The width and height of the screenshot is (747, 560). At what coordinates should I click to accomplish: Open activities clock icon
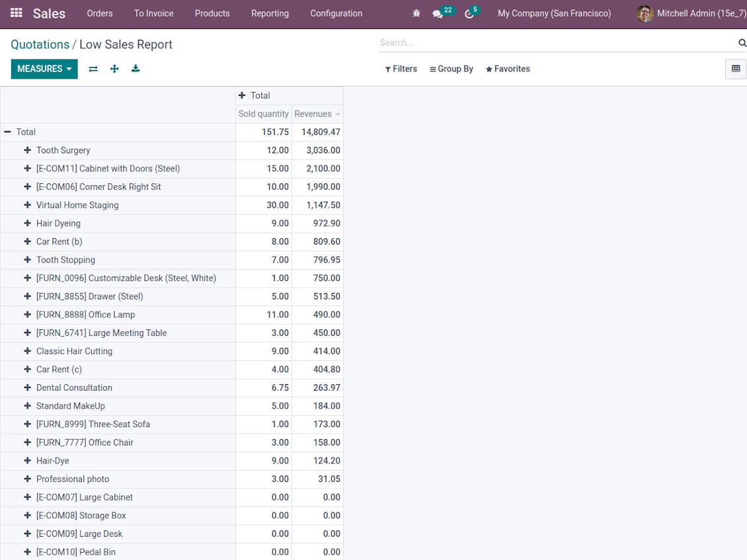tap(469, 14)
